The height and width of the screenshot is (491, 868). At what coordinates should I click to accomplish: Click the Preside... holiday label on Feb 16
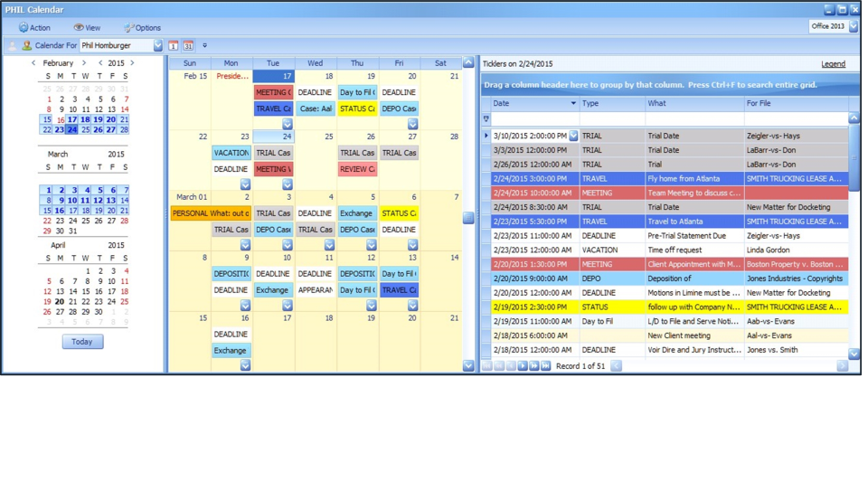tap(232, 76)
